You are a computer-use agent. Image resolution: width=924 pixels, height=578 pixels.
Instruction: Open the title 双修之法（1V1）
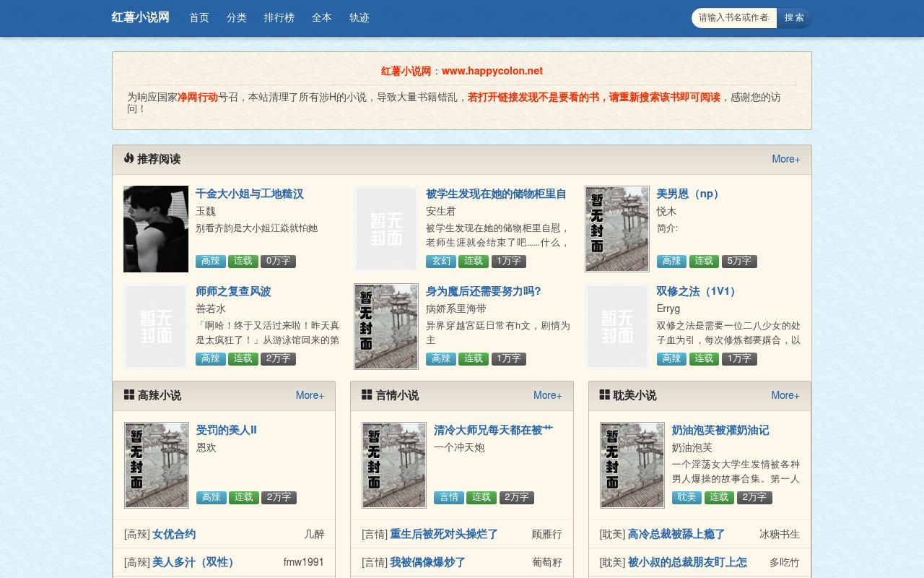coord(697,291)
